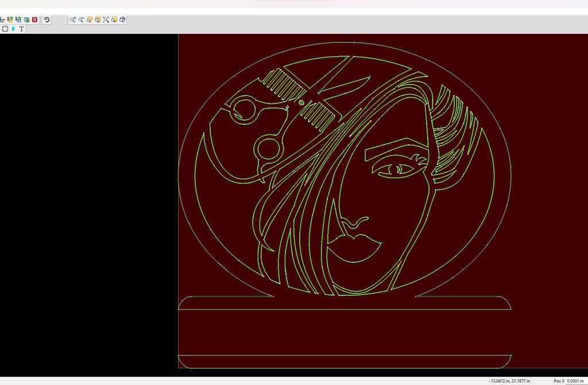Select the rounded rectangle shape tool
Image resolution: width=588 pixels, height=385 pixels.
click(5, 29)
